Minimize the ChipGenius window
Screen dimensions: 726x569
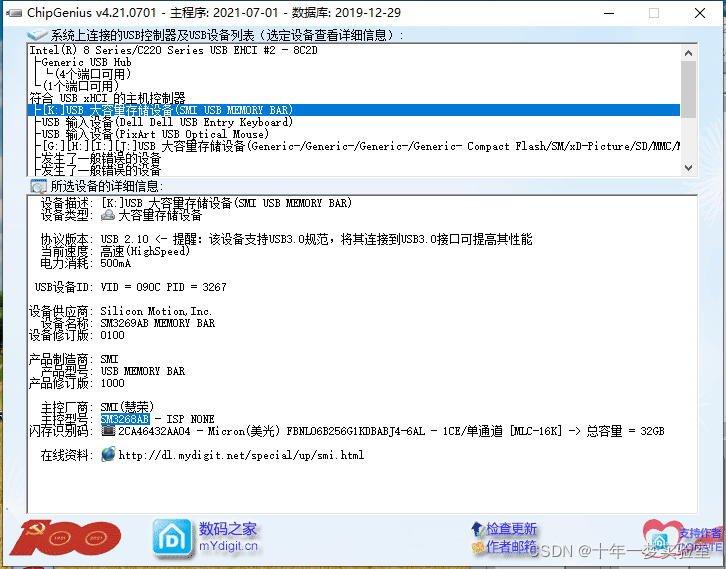(x=609, y=13)
